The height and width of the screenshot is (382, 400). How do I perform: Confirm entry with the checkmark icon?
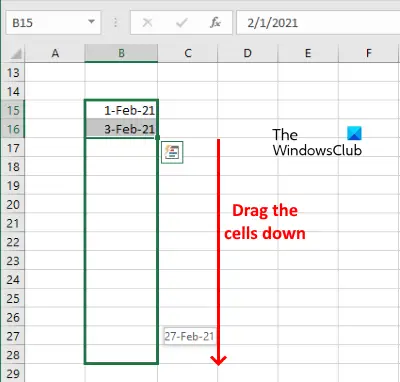pyautogui.click(x=182, y=23)
